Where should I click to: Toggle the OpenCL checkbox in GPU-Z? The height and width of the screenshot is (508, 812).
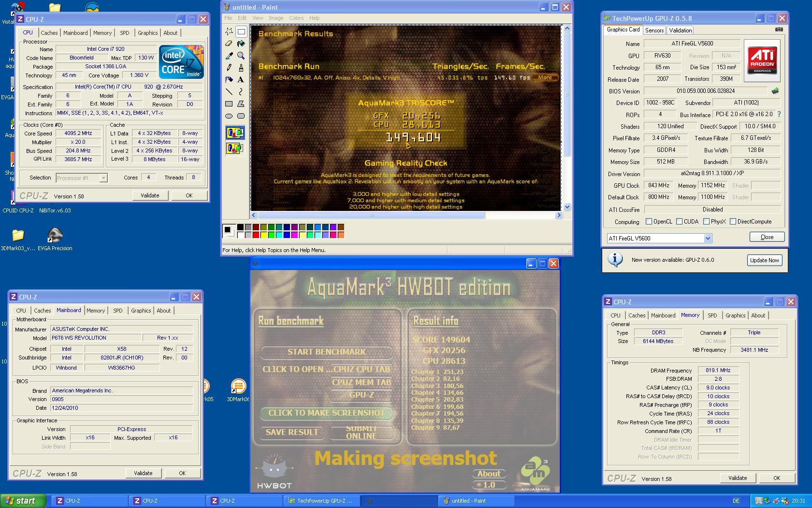pos(649,222)
